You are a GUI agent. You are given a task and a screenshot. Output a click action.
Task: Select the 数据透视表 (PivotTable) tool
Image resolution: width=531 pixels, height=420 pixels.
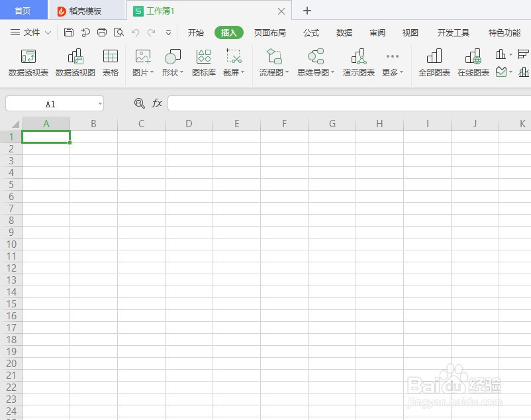[x=27, y=63]
